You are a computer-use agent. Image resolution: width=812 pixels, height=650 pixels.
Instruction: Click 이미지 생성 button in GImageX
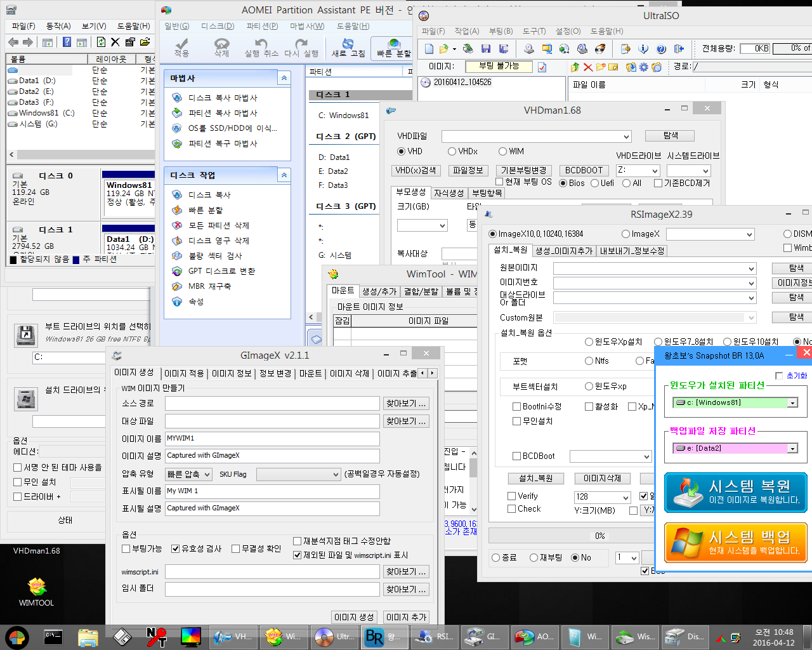tap(354, 617)
